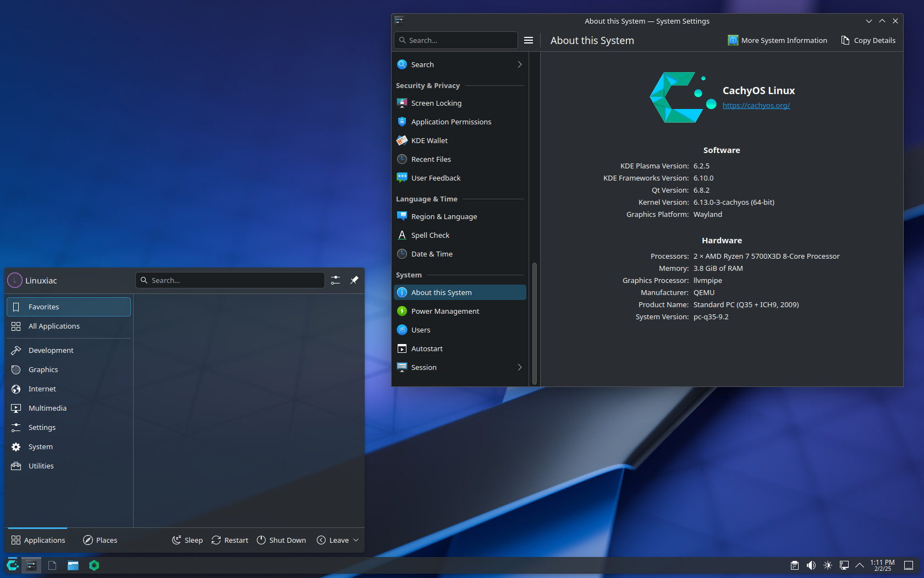The image size is (924, 578).
Task: Click the settings sidebar scrollbar
Action: coord(534,323)
